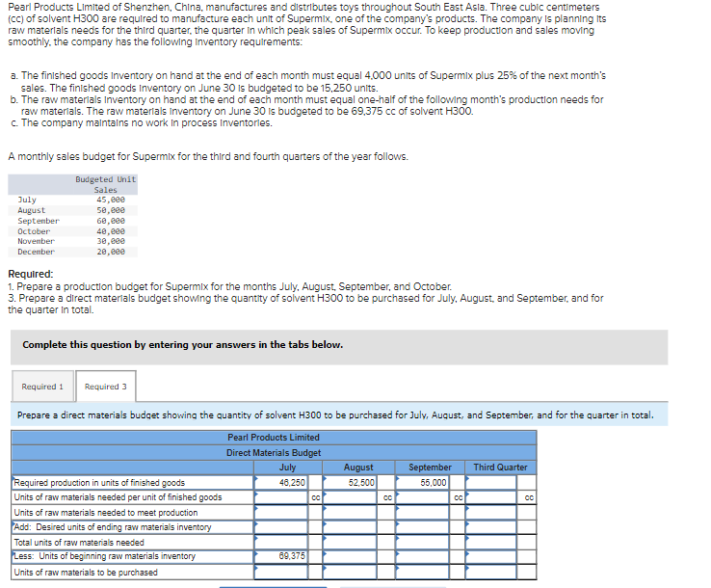Click July raw materials per unit field
This screenshot has width=711, height=588.
280,497
